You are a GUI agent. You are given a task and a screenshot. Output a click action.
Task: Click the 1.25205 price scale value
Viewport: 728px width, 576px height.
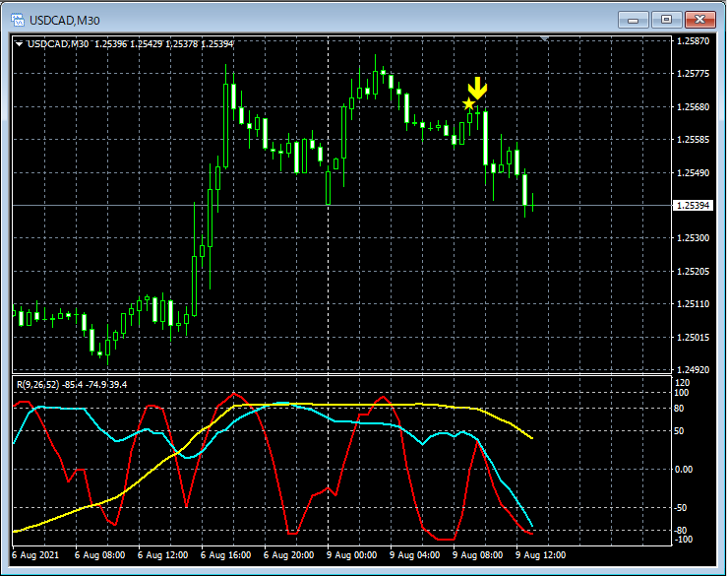pos(694,272)
